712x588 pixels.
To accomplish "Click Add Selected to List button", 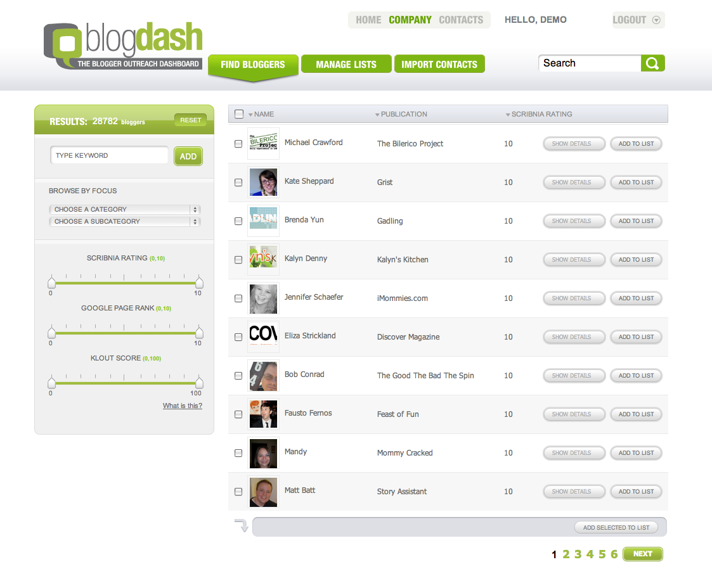I will tap(616, 528).
